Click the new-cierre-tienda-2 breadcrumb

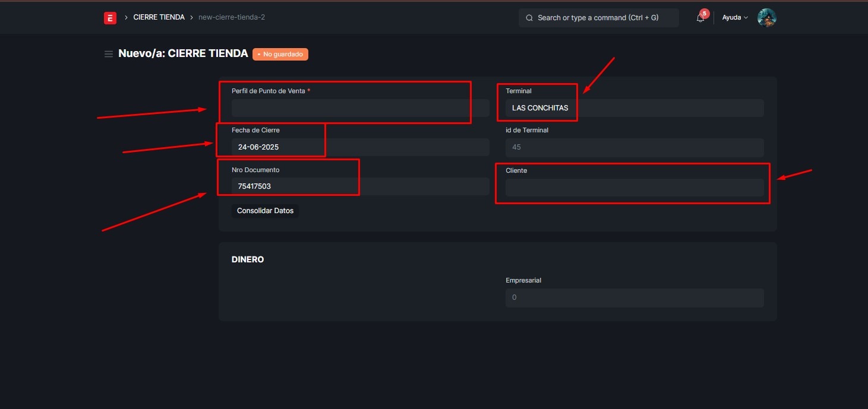click(x=232, y=17)
